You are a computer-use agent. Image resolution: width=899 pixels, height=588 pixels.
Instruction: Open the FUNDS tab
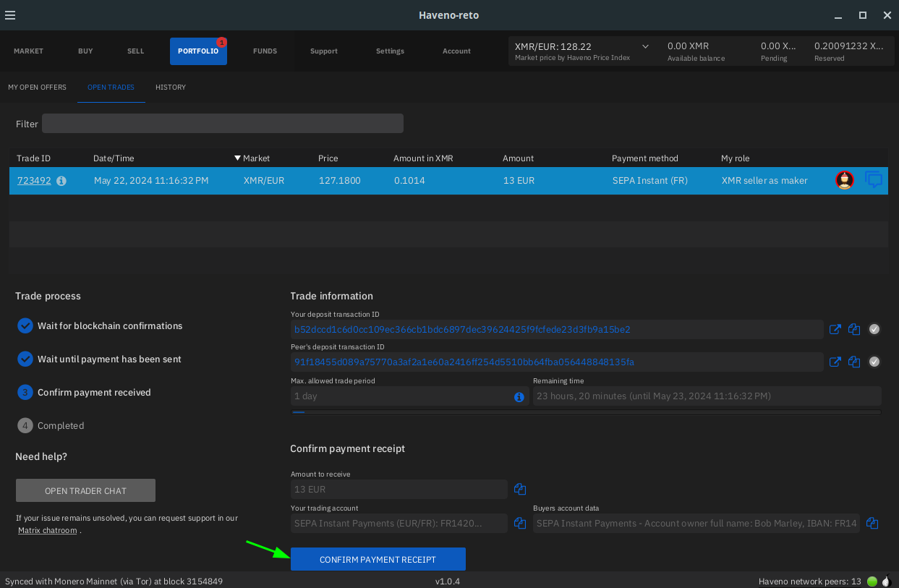click(265, 51)
